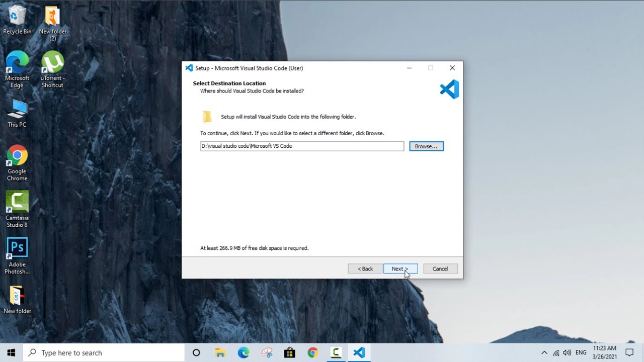This screenshot has height=362, width=644.
Task: Click the yellow folder icon in setup
Action: pos(207,117)
